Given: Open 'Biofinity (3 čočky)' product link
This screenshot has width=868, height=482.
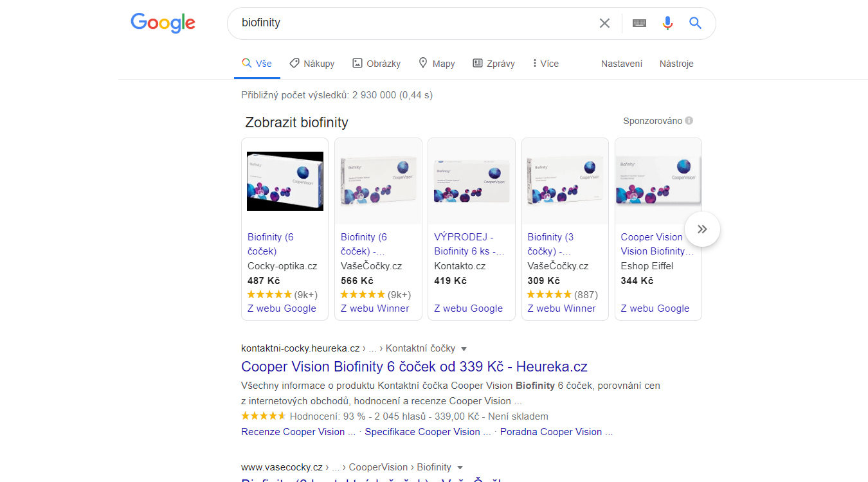Looking at the screenshot, I should pos(551,244).
